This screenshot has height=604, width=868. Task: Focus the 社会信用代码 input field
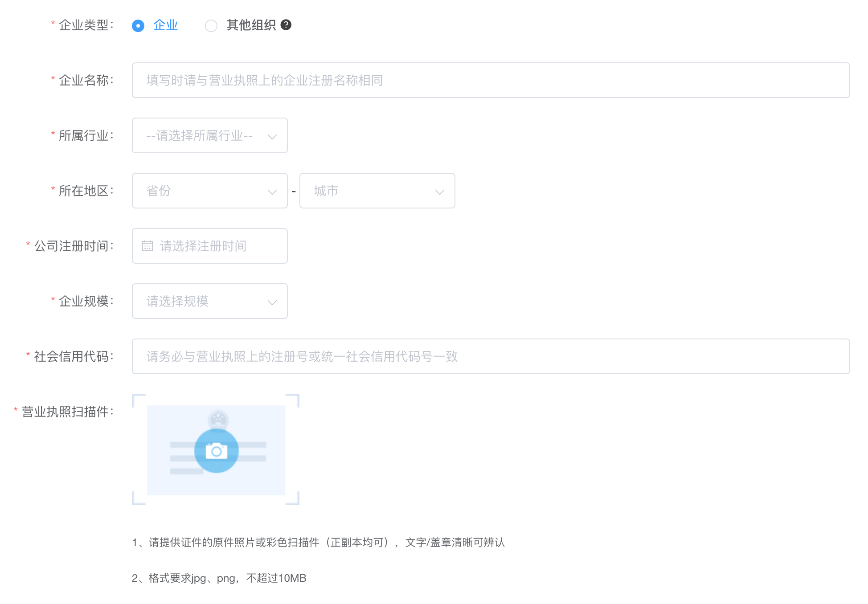pyautogui.click(x=490, y=356)
